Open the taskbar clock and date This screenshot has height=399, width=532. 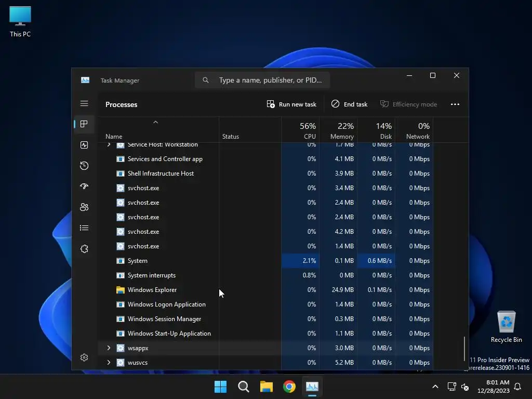click(494, 387)
